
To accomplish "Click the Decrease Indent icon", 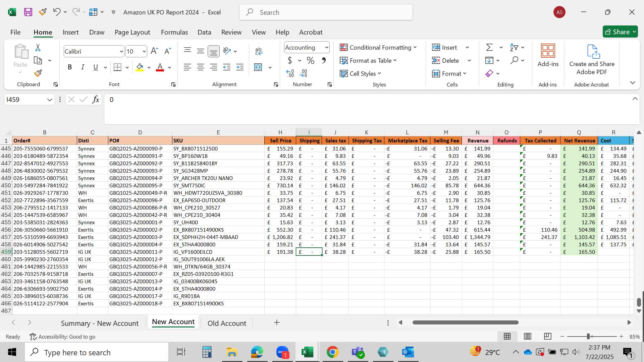I will point(227,67).
